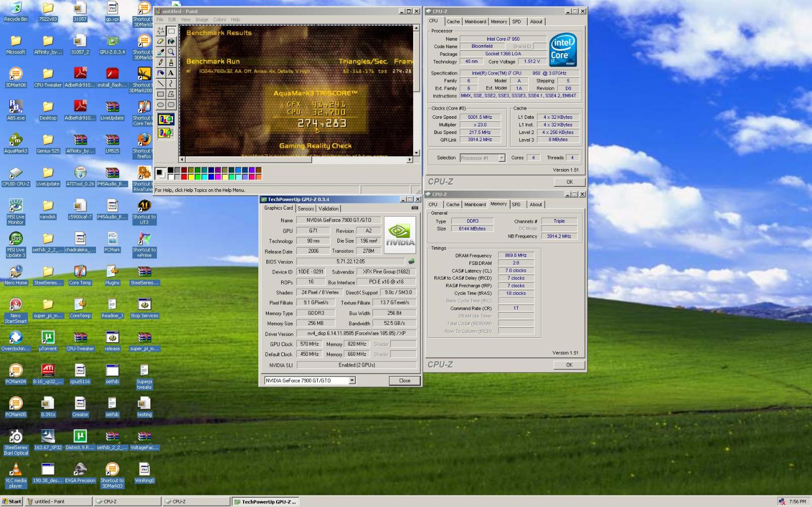Click OK in the upper CPU-Z window

(x=569, y=182)
